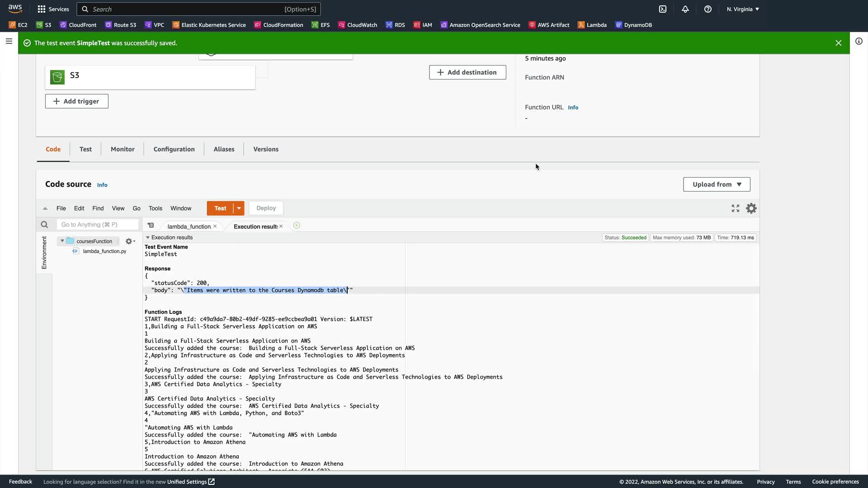
Task: Click the Go to Anything field
Action: (97, 225)
